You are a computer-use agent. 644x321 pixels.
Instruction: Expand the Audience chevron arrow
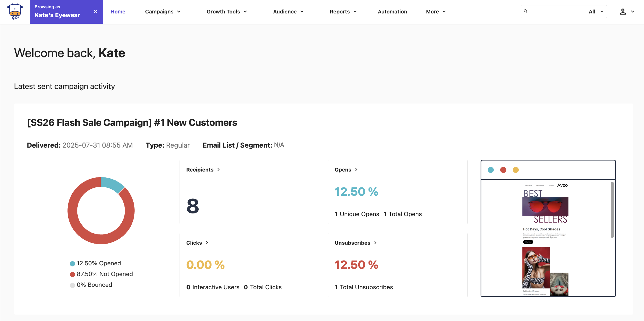point(302,12)
